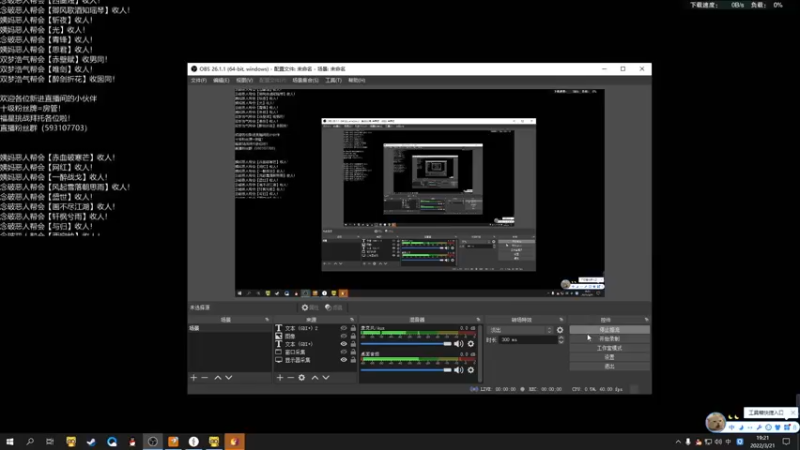Select the 窗口采集 source row
The width and height of the screenshot is (800, 450).
[315, 352]
